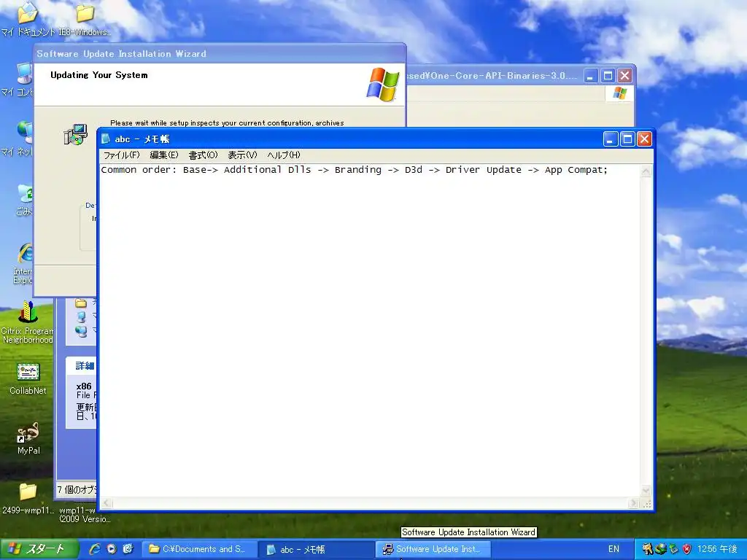The height and width of the screenshot is (560, 747).
Task: Click the EN language bar indicator
Action: [x=614, y=549]
